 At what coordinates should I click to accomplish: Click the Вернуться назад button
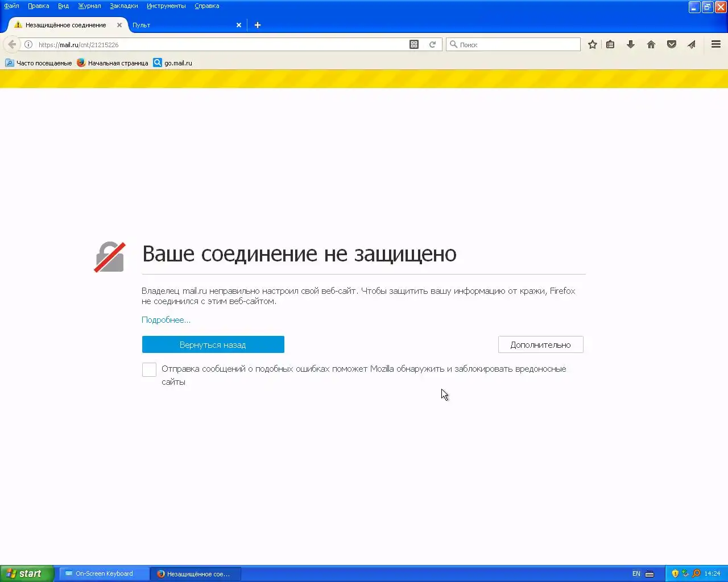point(213,344)
